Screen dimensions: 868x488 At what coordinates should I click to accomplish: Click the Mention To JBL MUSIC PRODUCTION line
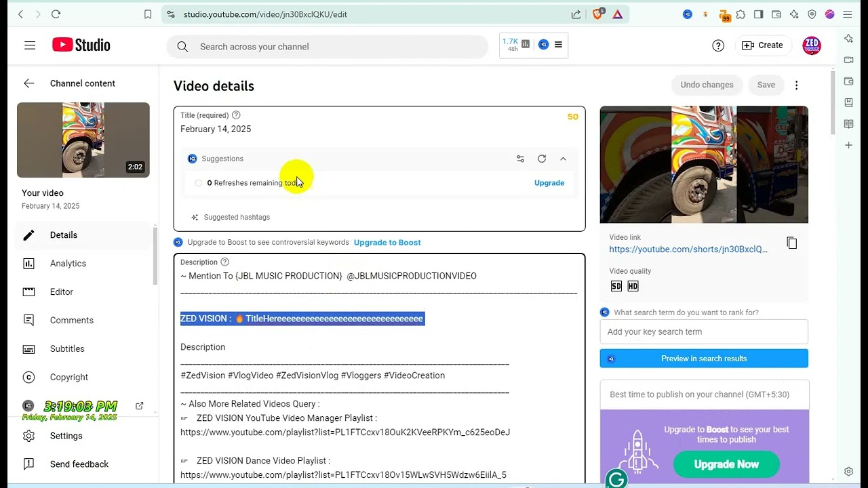328,277
